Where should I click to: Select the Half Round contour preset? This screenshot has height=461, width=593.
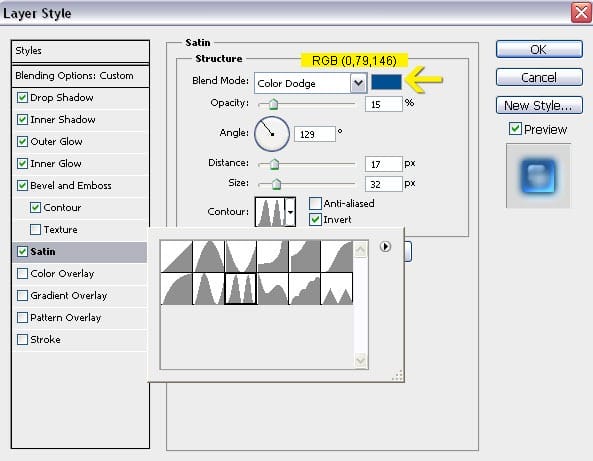tap(176, 289)
